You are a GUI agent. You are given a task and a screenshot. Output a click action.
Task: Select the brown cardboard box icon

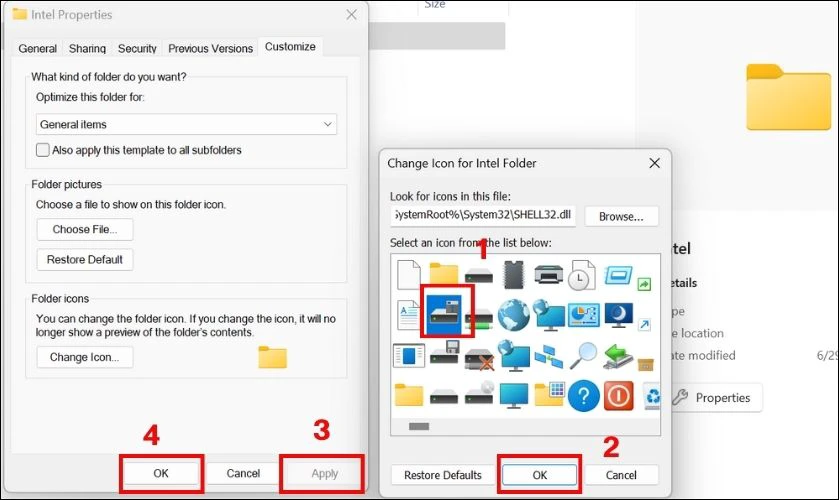645,364
